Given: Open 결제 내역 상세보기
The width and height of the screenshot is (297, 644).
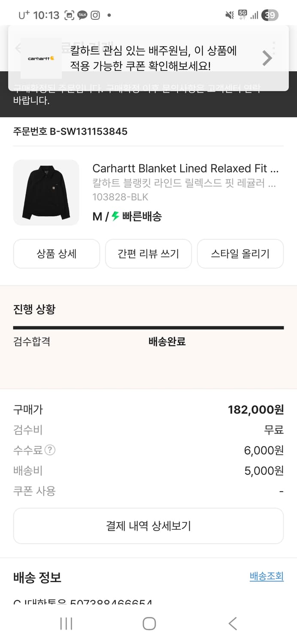Looking at the screenshot, I should point(148,526).
